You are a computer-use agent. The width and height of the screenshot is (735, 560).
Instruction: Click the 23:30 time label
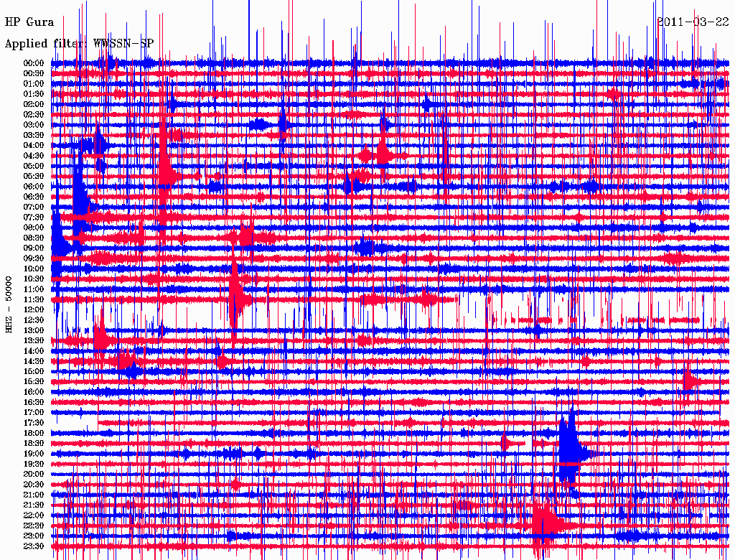pos(34,546)
